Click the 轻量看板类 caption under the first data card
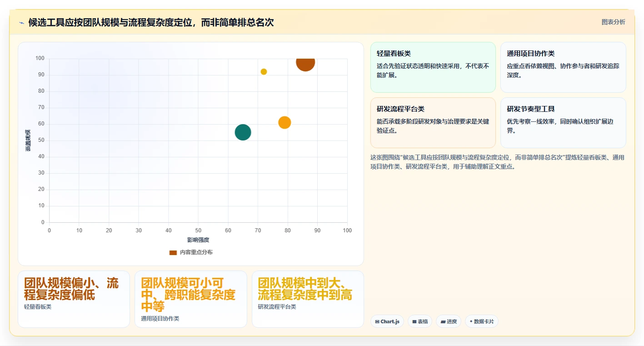644x346 pixels. 38,307
